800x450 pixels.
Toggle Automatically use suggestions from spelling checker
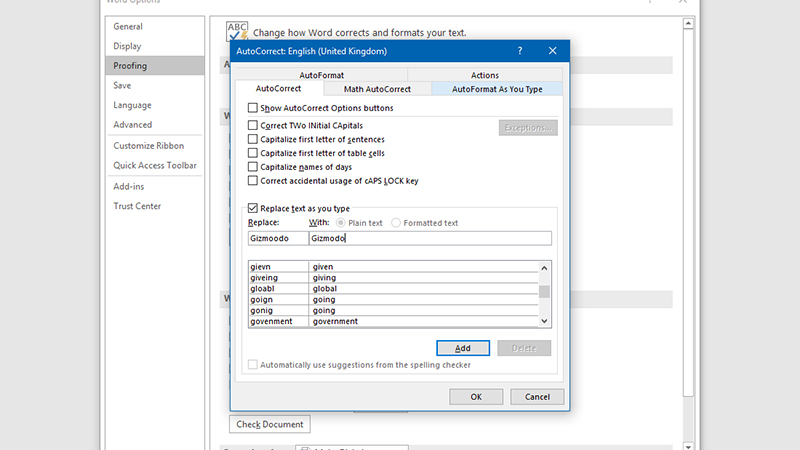click(253, 365)
